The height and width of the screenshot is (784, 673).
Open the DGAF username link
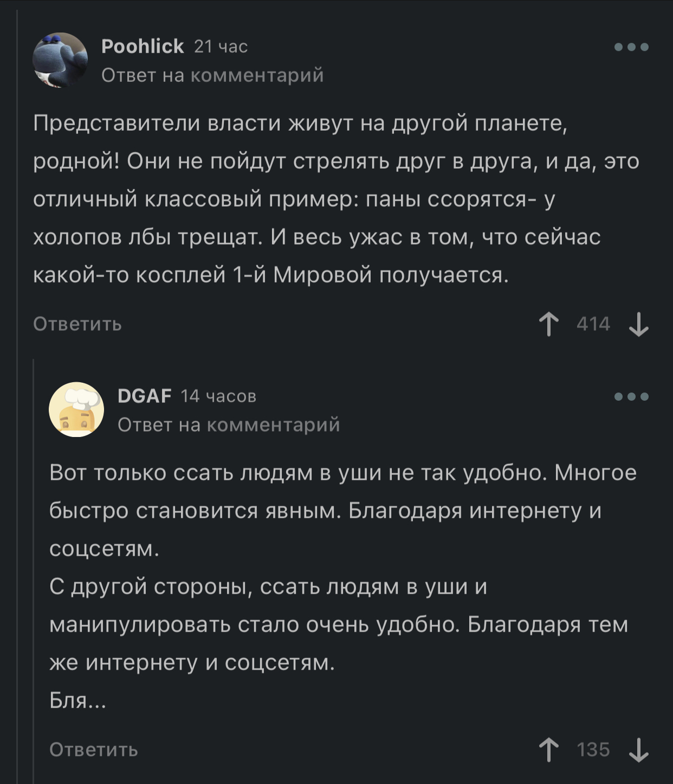click(144, 396)
